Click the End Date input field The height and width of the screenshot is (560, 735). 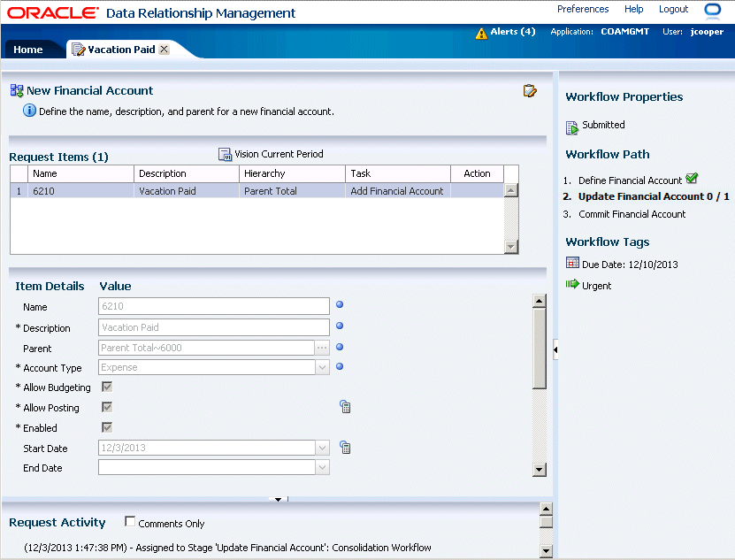(206, 467)
